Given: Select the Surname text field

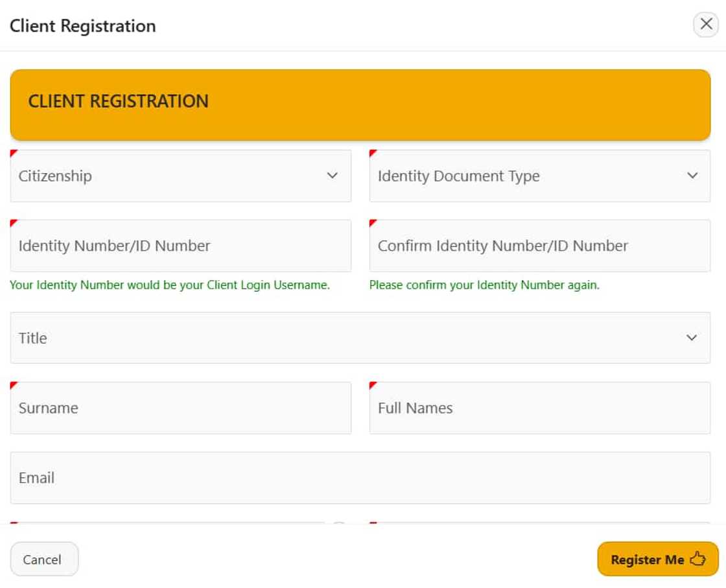Looking at the screenshot, I should [180, 408].
